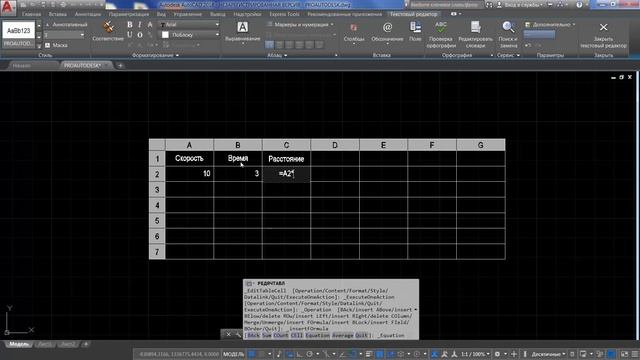This screenshot has width=640, height=360.
Task: Select row header 5 of the table
Action: tap(157, 221)
